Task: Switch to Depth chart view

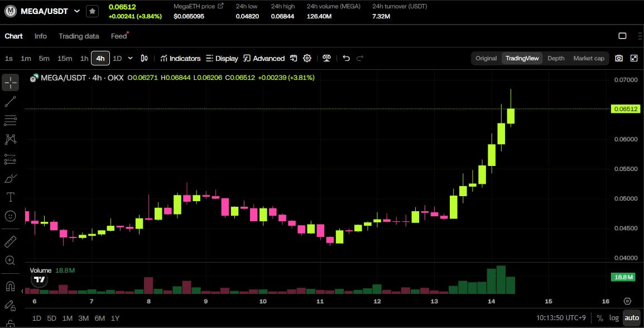Action: tap(556, 58)
